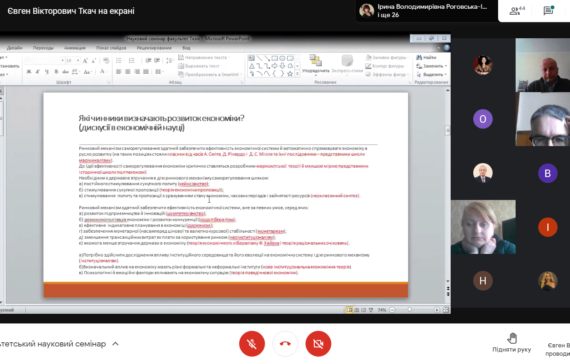Viewport: 570px width, 364px height.
Task: Switch to the Анимация ribbon tab
Action: point(75,48)
